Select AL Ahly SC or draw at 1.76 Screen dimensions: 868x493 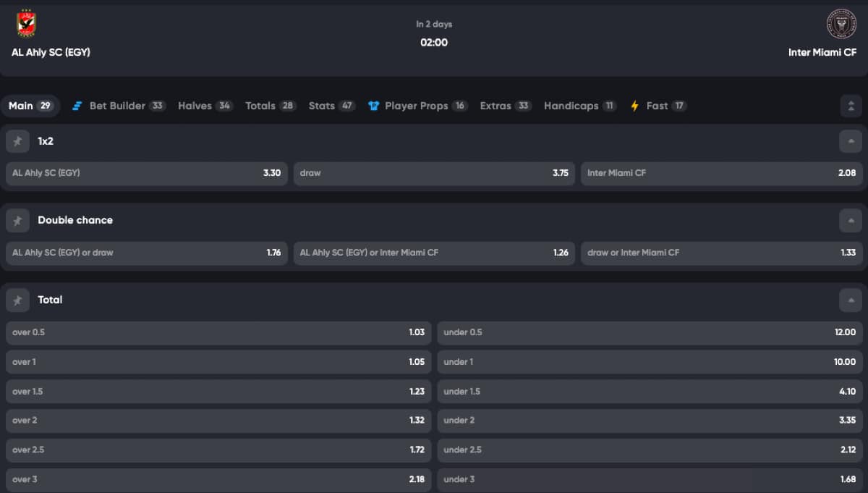point(147,253)
